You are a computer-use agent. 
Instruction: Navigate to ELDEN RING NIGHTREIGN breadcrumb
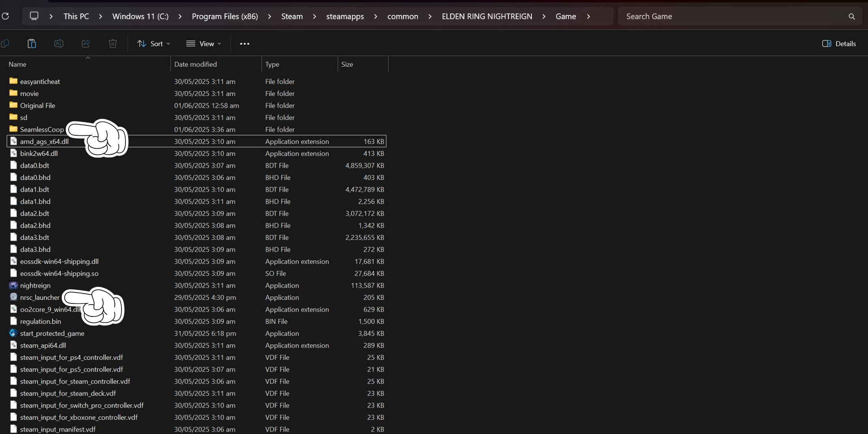(487, 17)
